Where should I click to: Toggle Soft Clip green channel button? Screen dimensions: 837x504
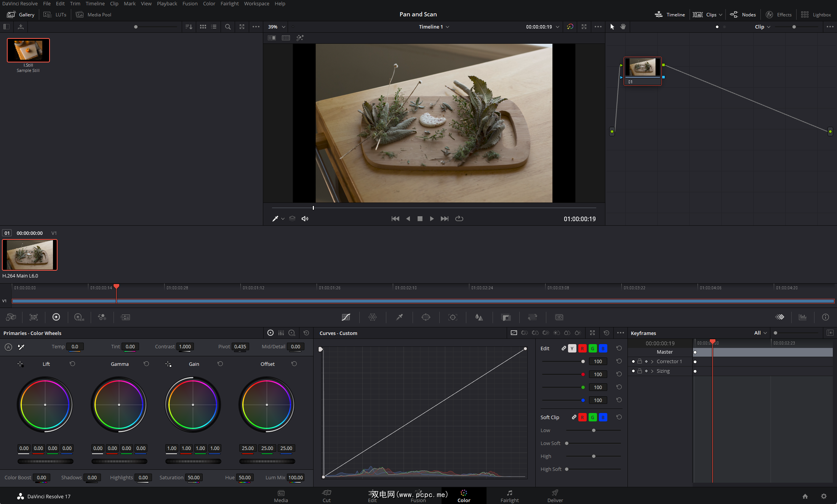(592, 417)
